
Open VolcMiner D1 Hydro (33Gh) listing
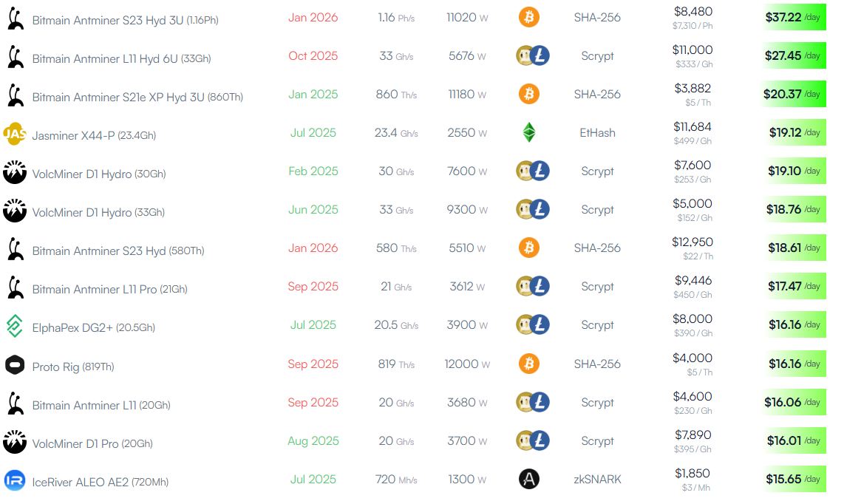click(98, 213)
